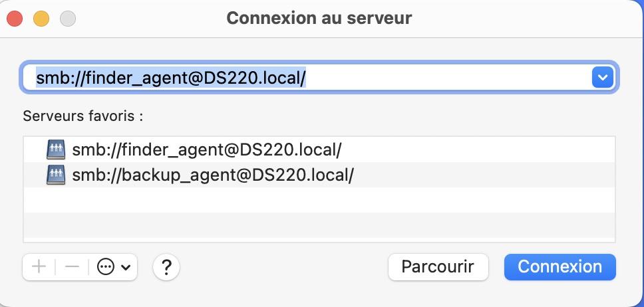This screenshot has height=307, width=644.
Task: Click the Serveurs favoris label
Action: pyautogui.click(x=82, y=116)
